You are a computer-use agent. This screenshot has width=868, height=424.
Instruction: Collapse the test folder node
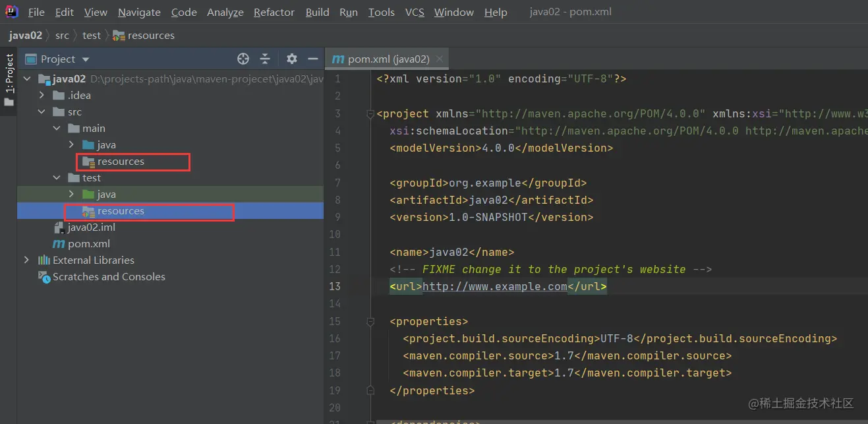(x=57, y=178)
